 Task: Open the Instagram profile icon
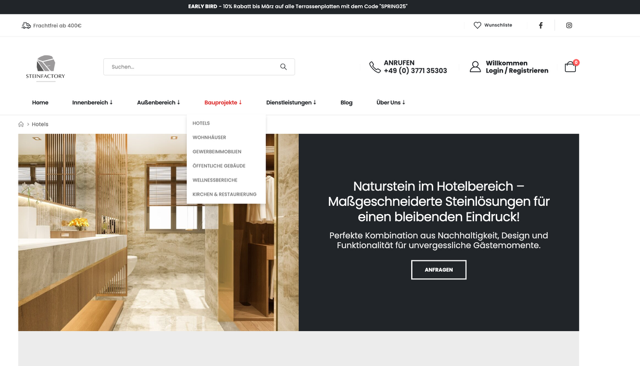click(569, 25)
